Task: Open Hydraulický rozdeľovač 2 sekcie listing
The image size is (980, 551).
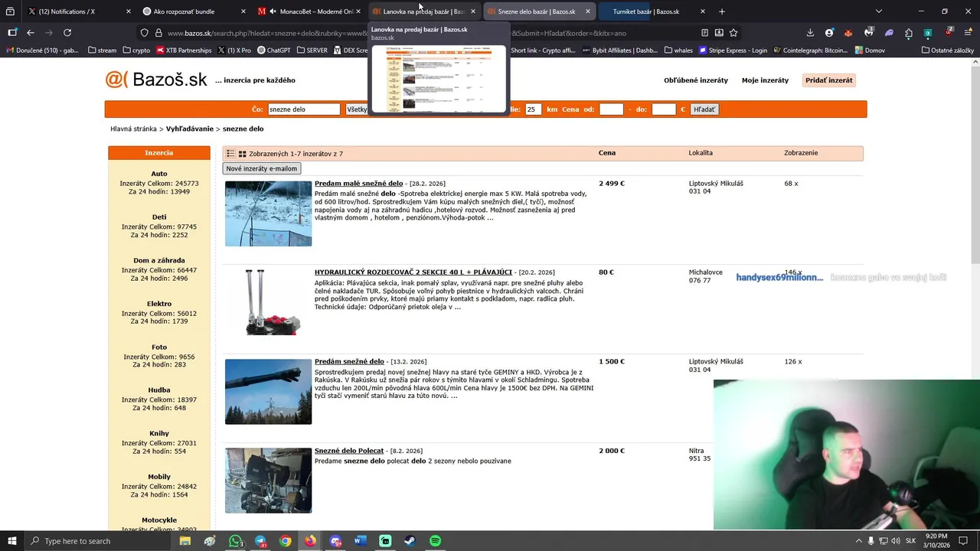Action: tap(413, 272)
